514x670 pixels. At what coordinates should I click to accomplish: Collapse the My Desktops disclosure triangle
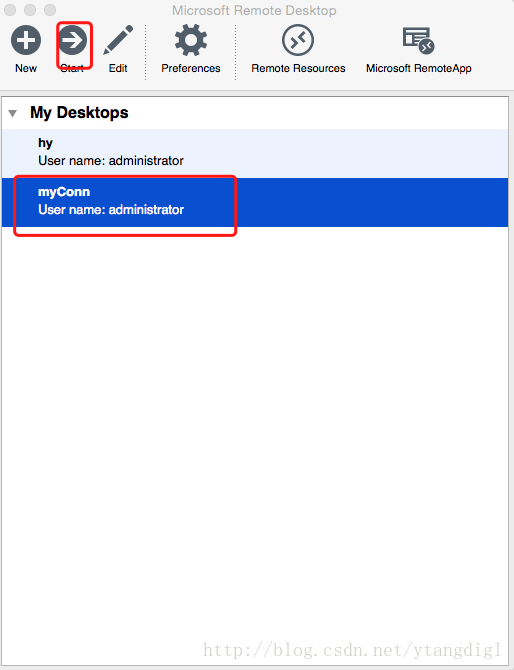click(x=13, y=113)
